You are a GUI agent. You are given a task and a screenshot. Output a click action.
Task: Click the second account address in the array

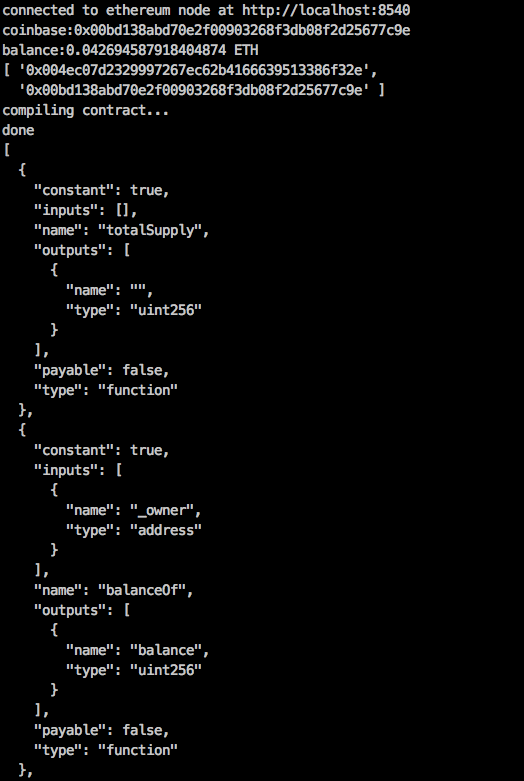click(194, 90)
